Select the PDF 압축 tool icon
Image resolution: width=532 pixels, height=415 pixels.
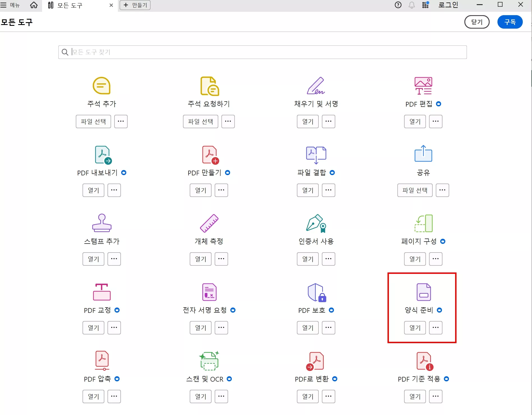coord(102,361)
